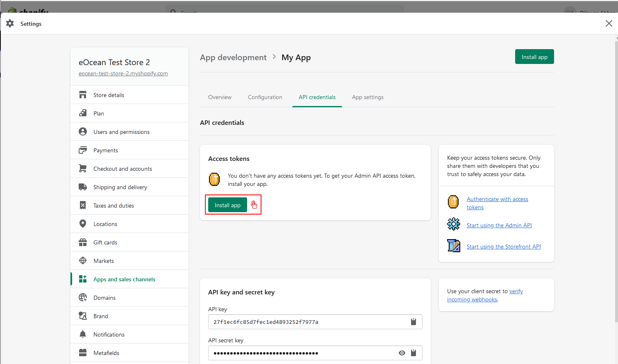Screen dimensions: 618x364
Task: Go to the App settings tab
Action: (x=368, y=97)
